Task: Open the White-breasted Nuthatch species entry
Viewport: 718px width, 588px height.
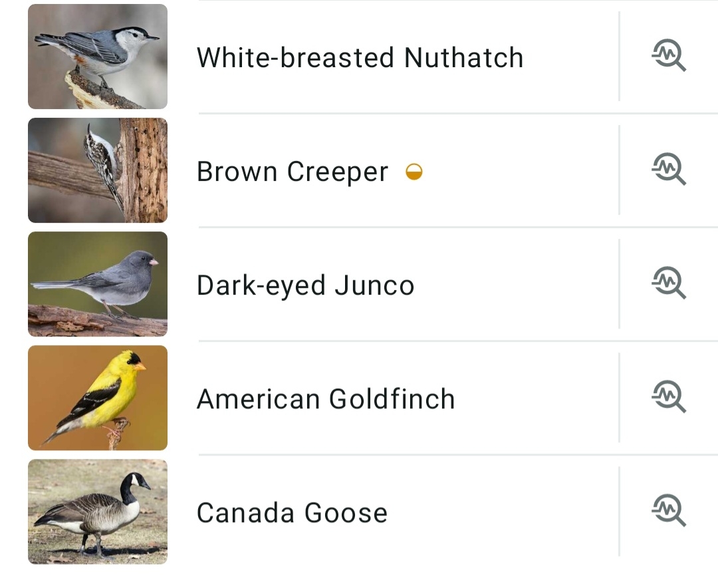Action: pyautogui.click(x=360, y=58)
